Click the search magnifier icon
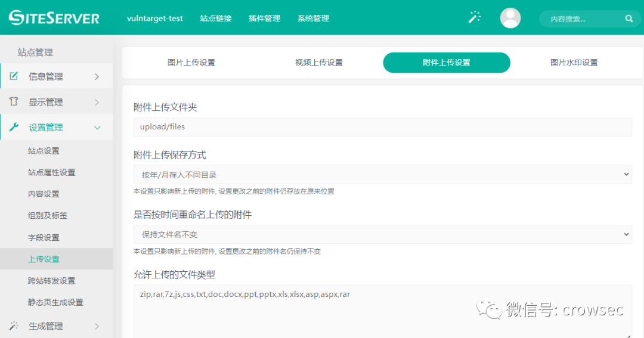This screenshot has width=644, height=338. tap(629, 18)
